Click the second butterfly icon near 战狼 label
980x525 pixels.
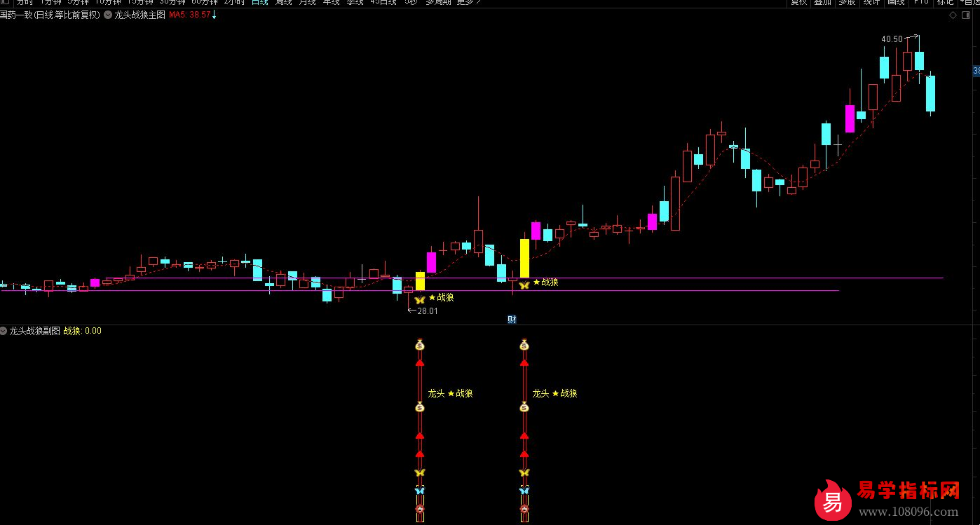524,284
